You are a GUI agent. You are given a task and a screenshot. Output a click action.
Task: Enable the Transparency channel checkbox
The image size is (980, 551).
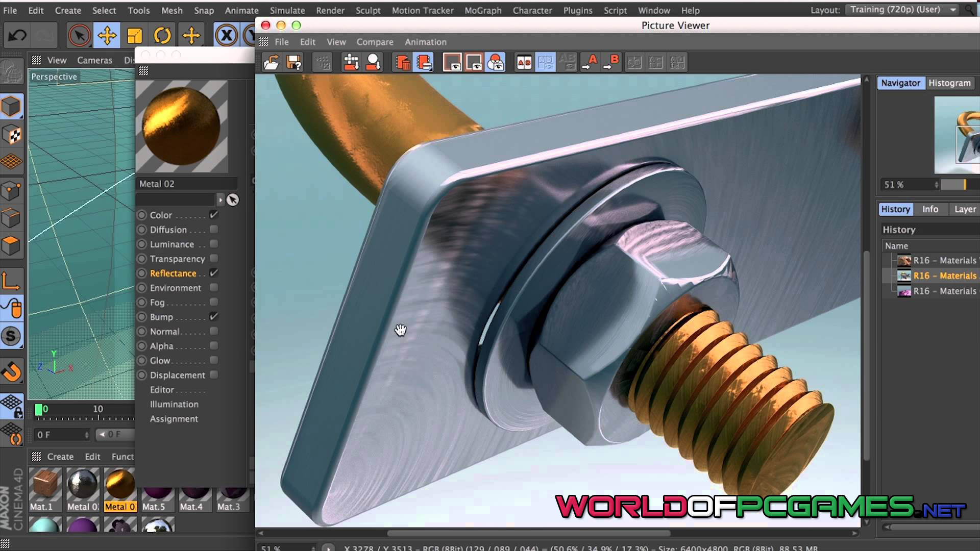(214, 259)
